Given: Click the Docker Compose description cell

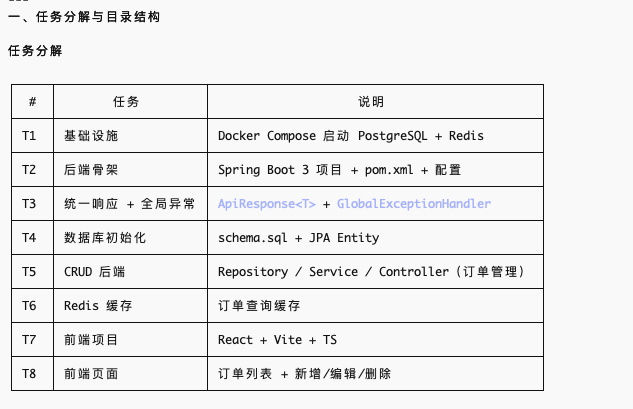Looking at the screenshot, I should tap(375, 136).
